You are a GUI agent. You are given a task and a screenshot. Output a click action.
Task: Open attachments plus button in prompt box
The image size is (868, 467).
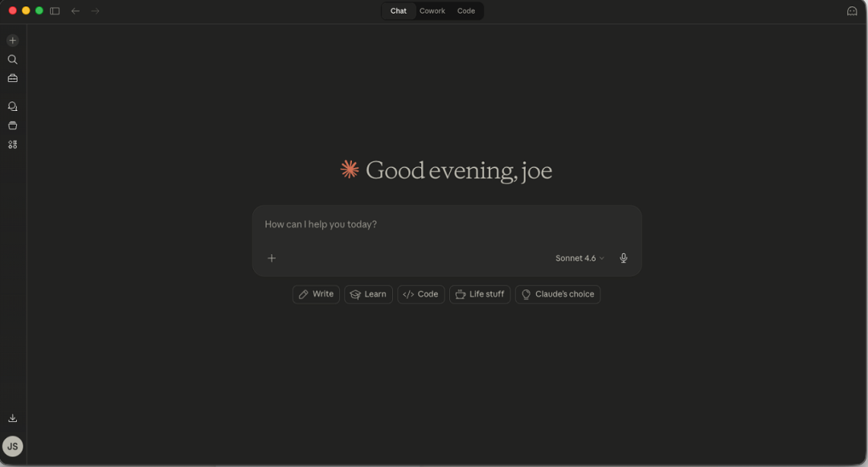pyautogui.click(x=272, y=258)
